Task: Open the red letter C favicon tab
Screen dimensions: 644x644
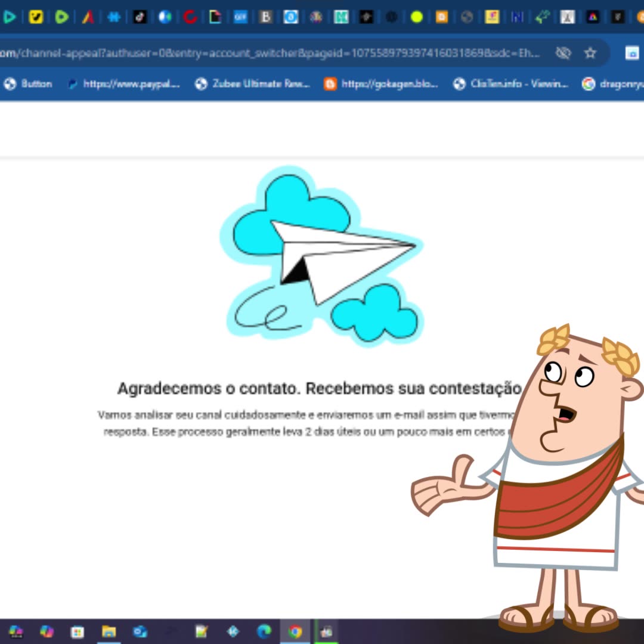Action: pos(190,17)
